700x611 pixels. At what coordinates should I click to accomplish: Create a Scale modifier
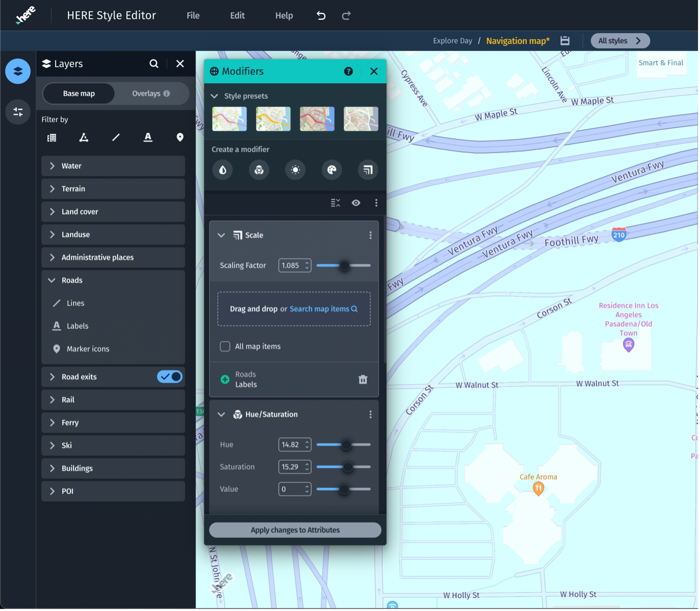click(x=368, y=170)
